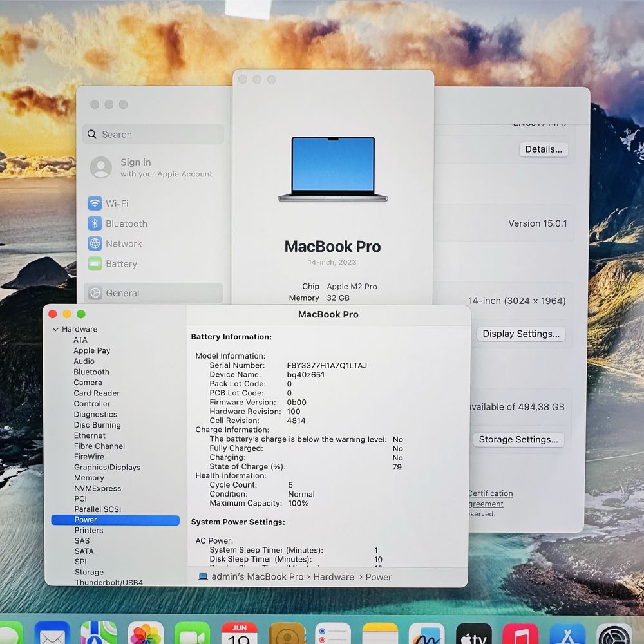Select Printers in the Hardware list
Viewport: 644px width, 644px height.
(x=89, y=530)
